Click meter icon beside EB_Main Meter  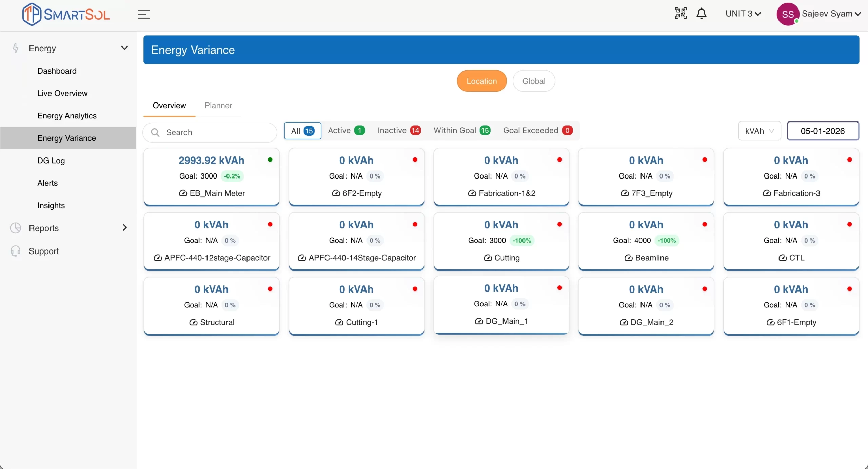[x=183, y=193]
